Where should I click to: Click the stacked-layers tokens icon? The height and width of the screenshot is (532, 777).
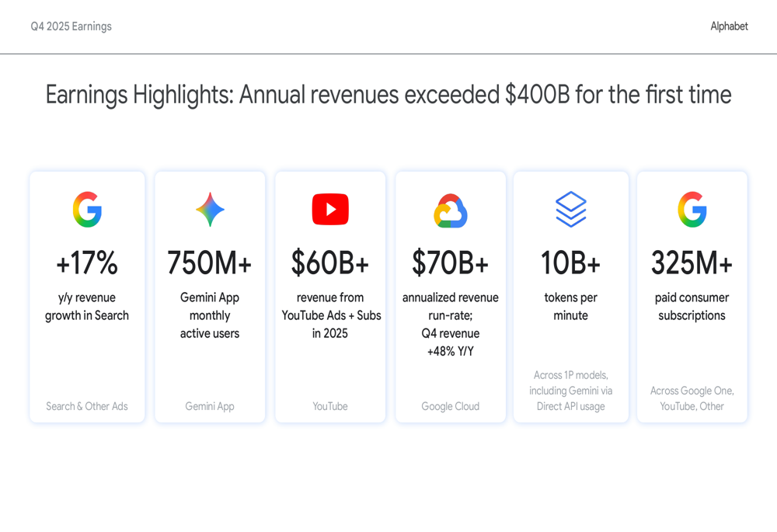pos(571,208)
